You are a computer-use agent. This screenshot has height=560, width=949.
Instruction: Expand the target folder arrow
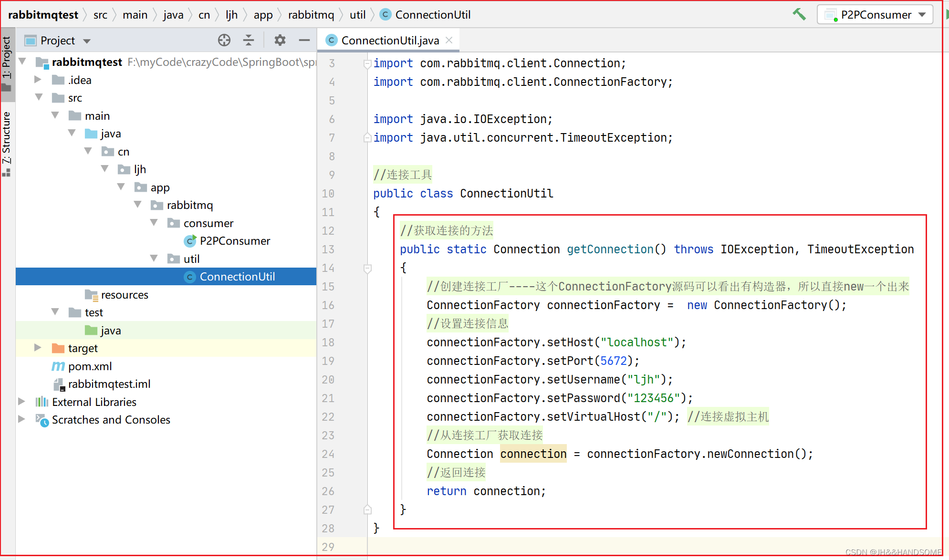[38, 348]
